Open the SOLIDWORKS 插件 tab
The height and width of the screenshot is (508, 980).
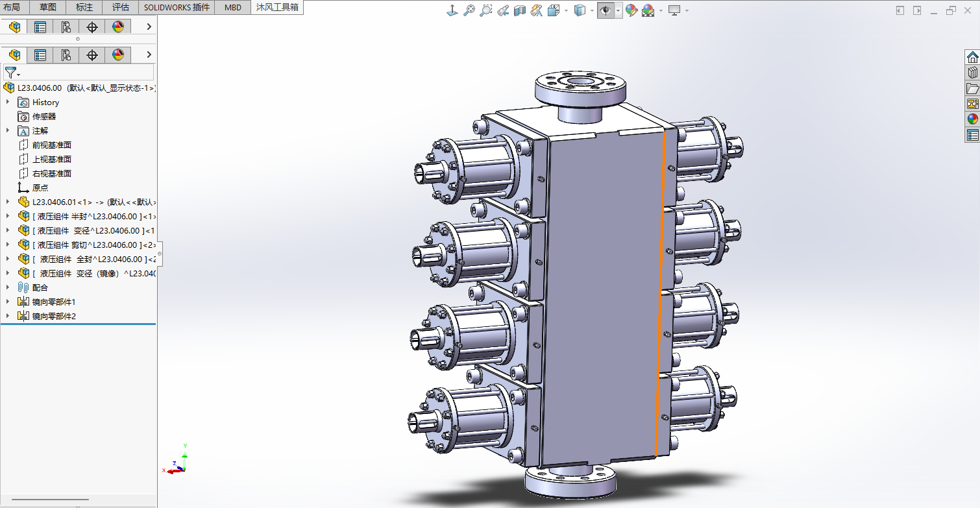(177, 7)
